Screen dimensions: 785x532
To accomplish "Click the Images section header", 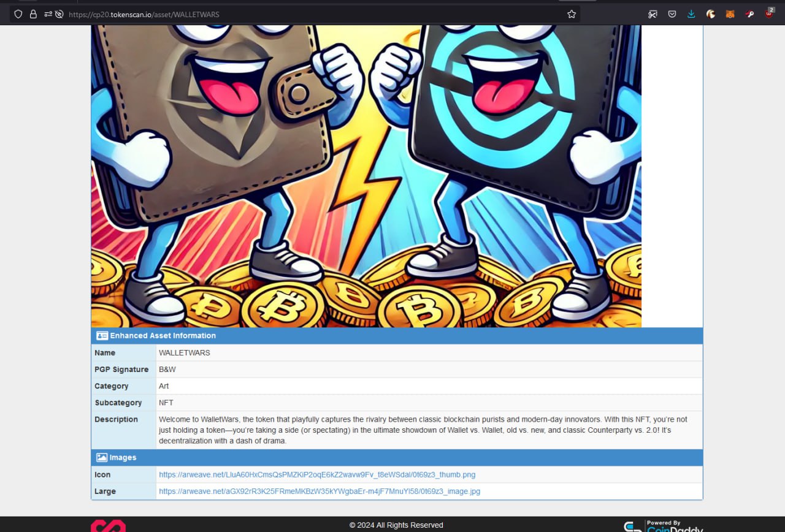I will coord(397,458).
